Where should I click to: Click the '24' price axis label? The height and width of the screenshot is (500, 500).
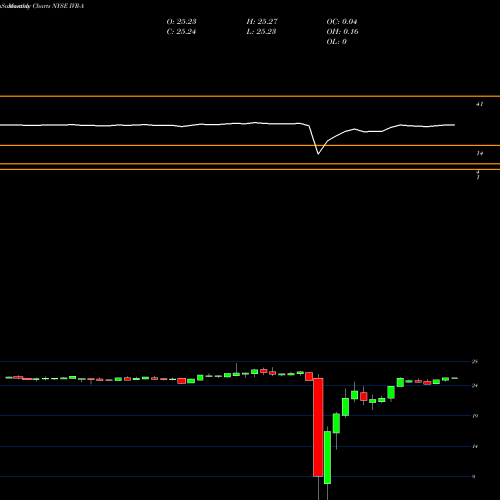475,386
